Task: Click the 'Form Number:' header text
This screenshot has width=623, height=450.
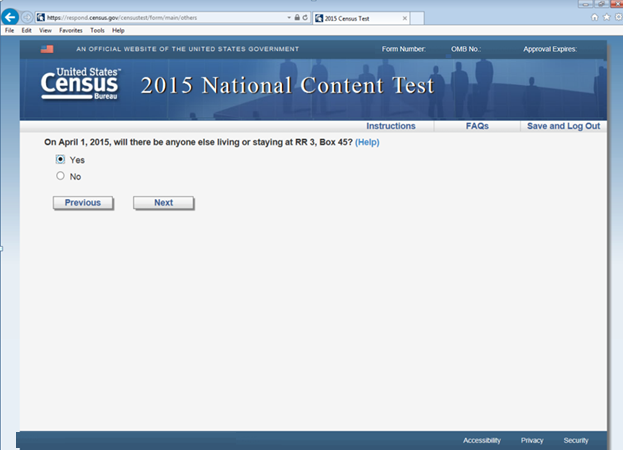Action: point(404,49)
